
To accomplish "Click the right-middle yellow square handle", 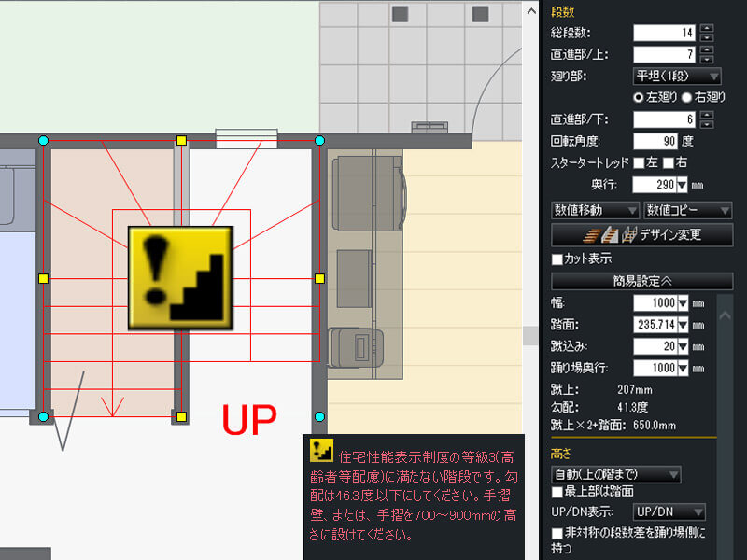I will (x=319, y=278).
